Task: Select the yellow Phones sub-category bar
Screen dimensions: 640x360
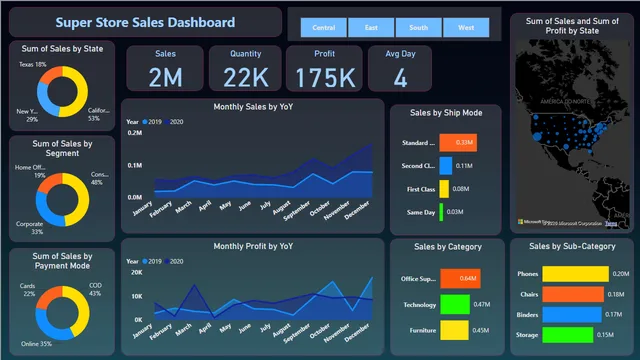Action: tap(576, 274)
